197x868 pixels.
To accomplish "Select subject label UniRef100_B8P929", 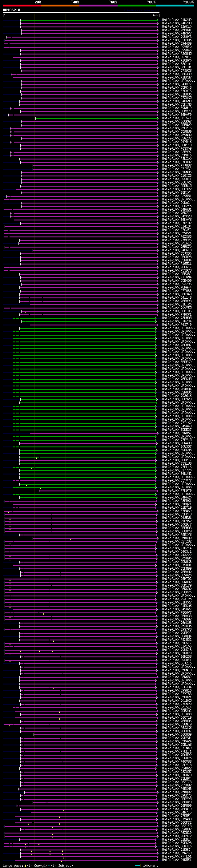I will [177, 399].
